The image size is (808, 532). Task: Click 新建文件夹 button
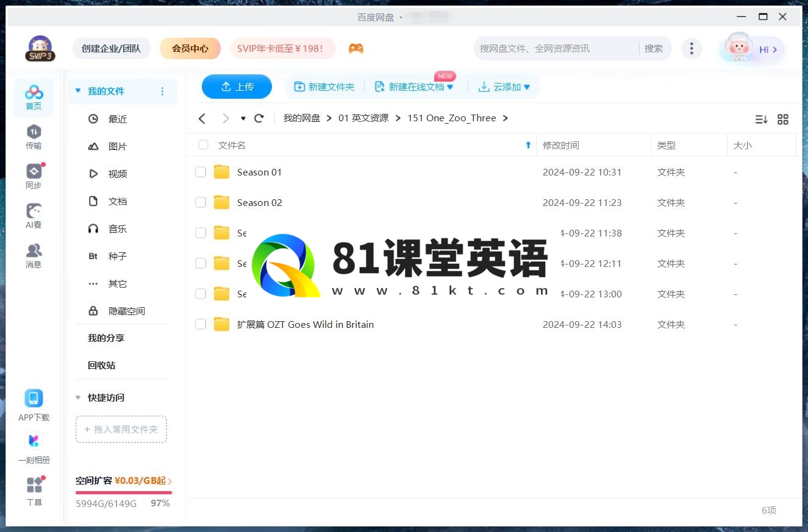[x=324, y=87]
